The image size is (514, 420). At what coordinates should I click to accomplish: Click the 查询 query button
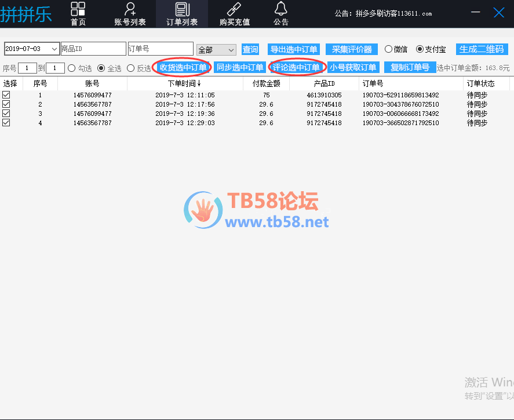coord(250,49)
